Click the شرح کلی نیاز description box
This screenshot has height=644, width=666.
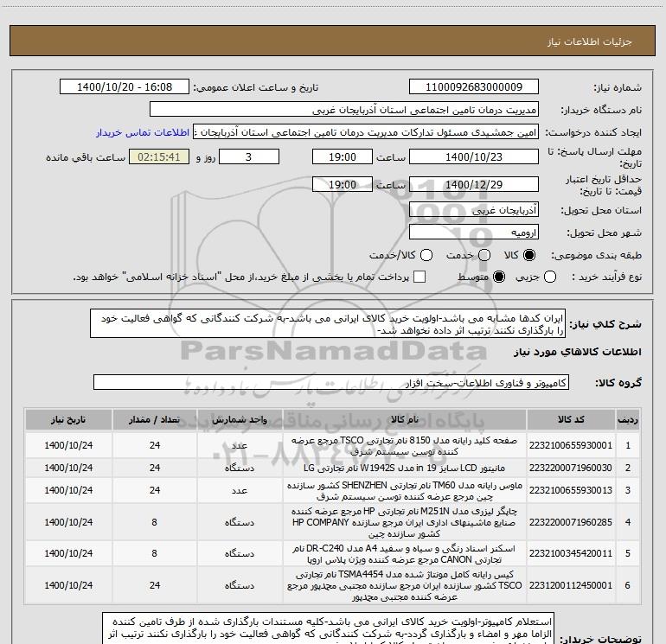click(328, 324)
